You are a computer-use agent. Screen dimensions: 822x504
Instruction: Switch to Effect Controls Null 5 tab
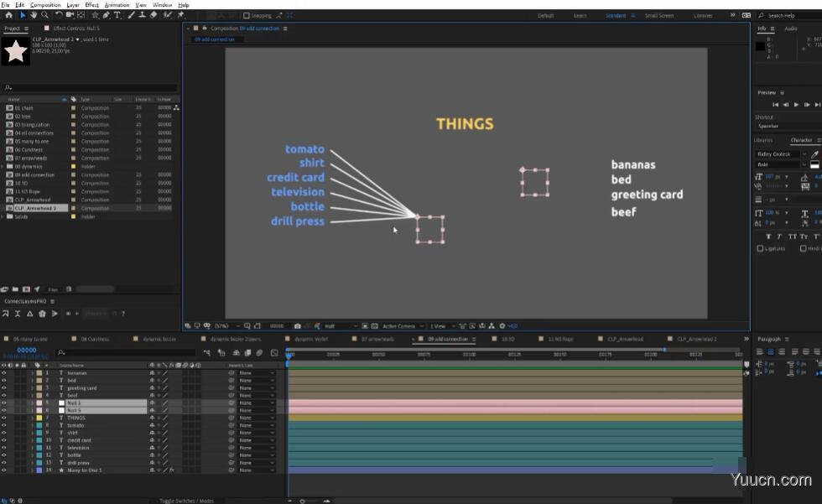pos(76,29)
